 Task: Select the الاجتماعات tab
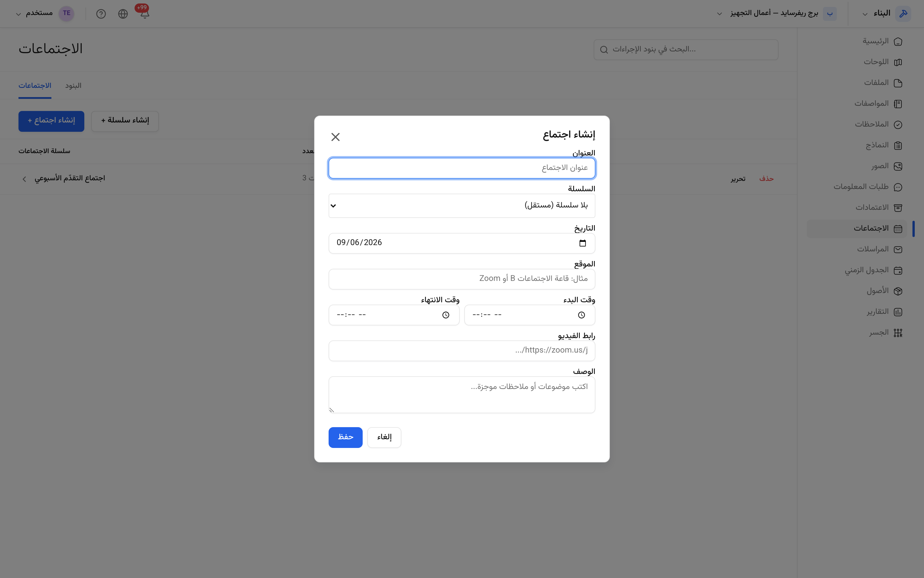pos(35,86)
